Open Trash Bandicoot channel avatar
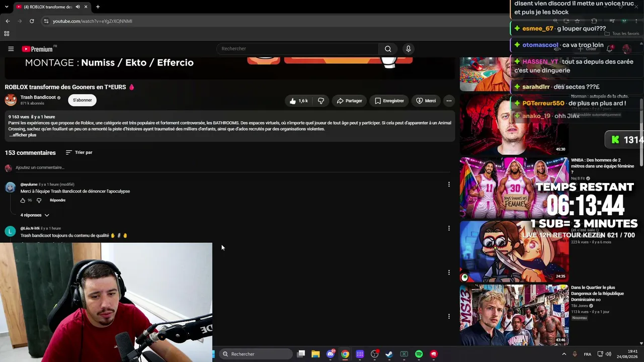This screenshot has height=362, width=644. (11, 100)
